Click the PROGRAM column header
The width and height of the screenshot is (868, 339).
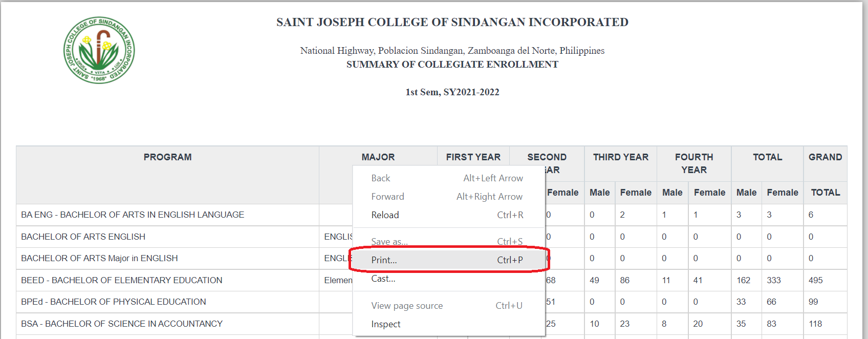tap(167, 157)
